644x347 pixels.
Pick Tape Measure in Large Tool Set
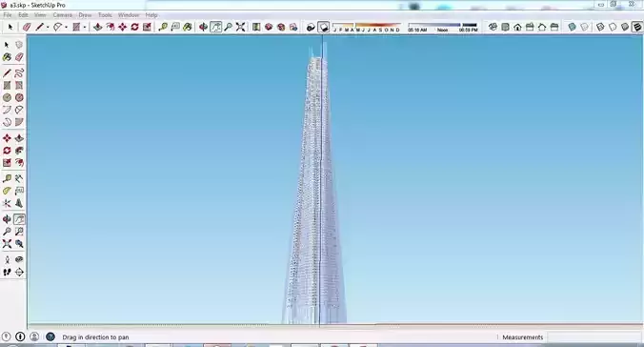[x=7, y=179]
